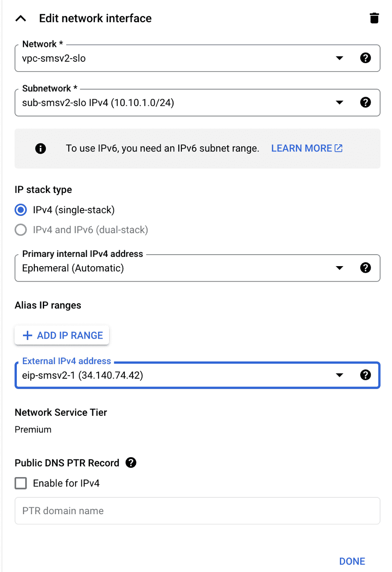Click the Learn More link
This screenshot has width=392, height=572.
coord(302,148)
